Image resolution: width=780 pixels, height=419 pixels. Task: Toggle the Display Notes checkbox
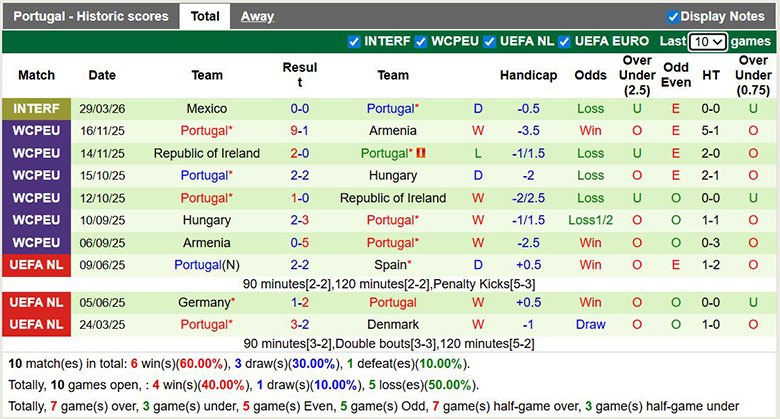click(673, 16)
